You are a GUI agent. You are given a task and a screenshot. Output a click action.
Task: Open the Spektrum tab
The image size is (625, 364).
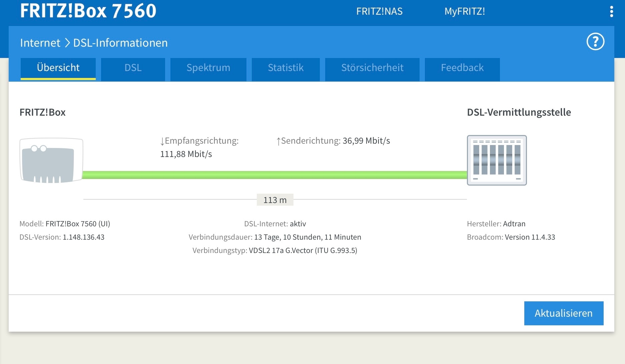point(208,69)
